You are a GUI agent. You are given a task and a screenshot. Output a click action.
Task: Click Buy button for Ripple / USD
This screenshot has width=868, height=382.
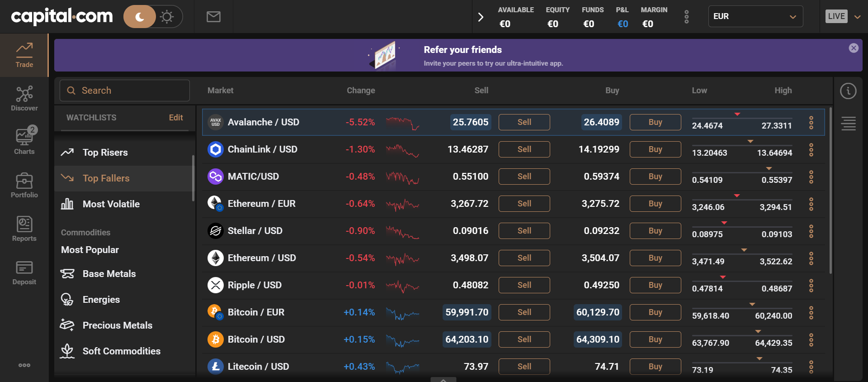point(656,285)
